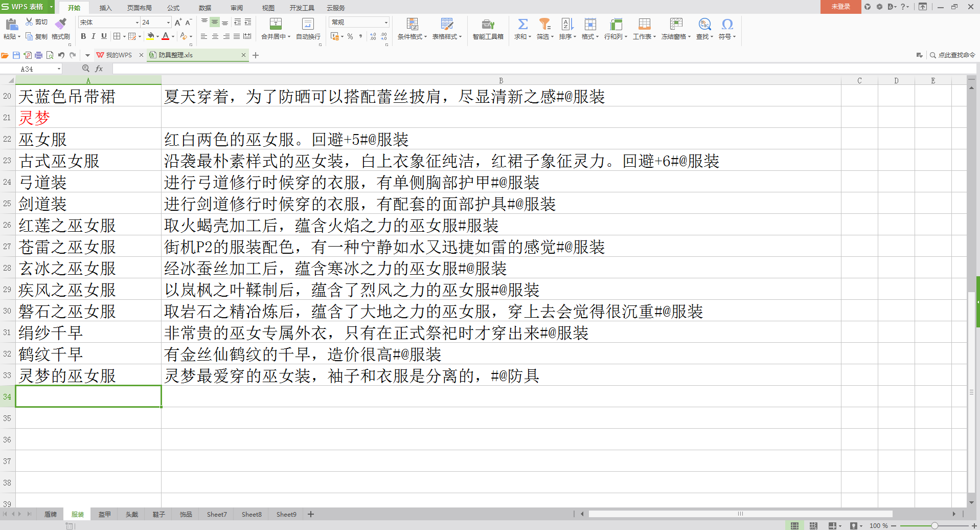The image size is (980, 530).
Task: Click the Paste clipboard icon
Action: [x=11, y=24]
